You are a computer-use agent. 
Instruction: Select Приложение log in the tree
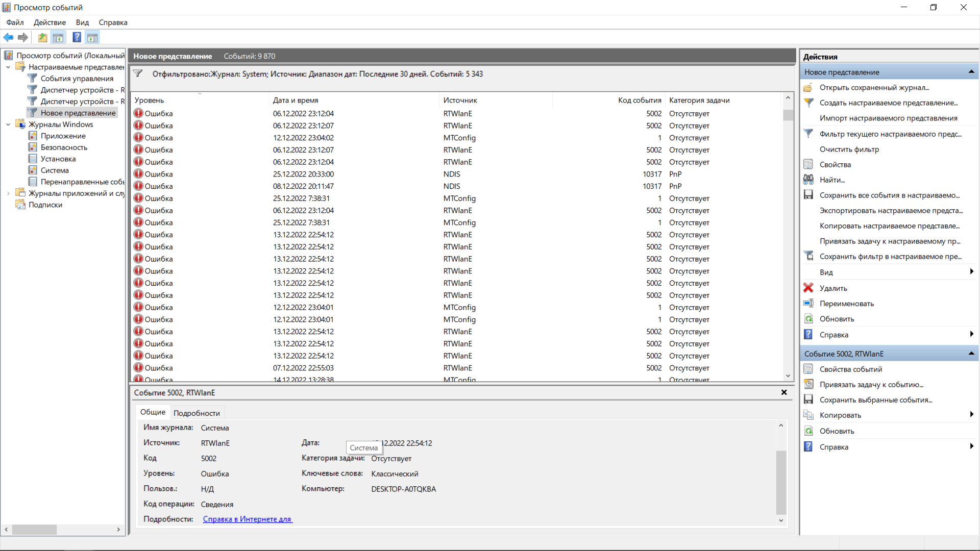point(63,136)
